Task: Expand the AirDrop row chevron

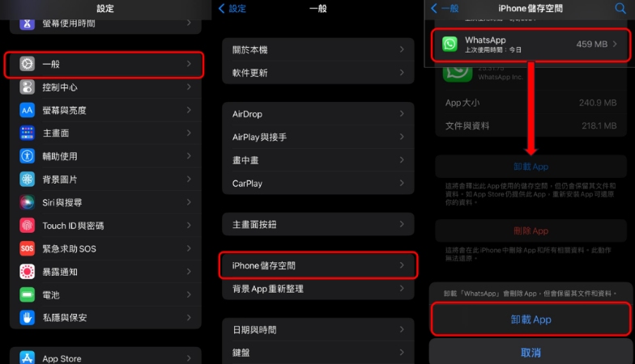Action: [x=402, y=113]
